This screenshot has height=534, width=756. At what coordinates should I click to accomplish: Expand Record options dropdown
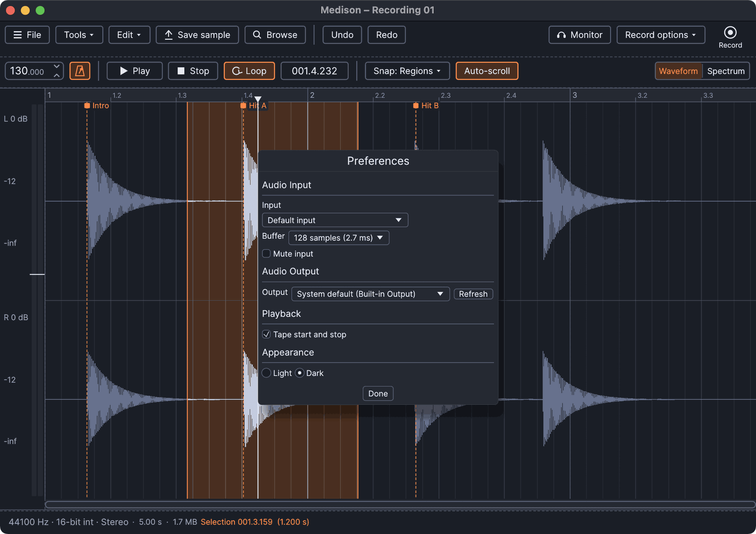click(x=661, y=35)
